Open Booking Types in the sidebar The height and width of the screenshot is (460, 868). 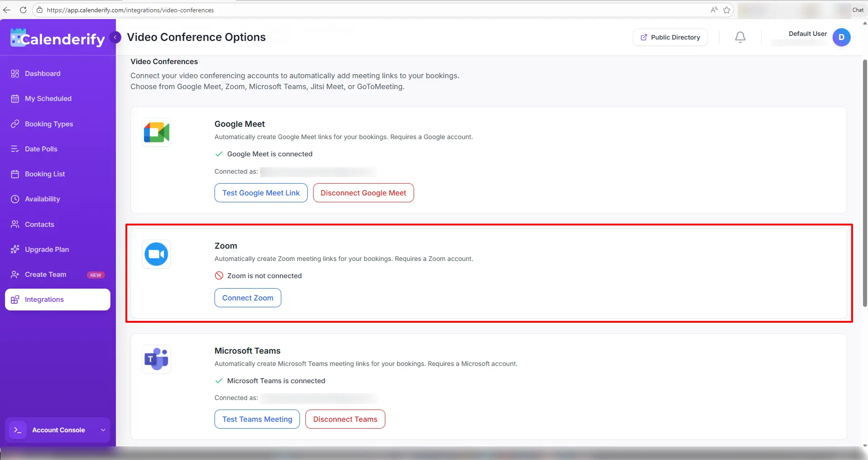(x=49, y=124)
